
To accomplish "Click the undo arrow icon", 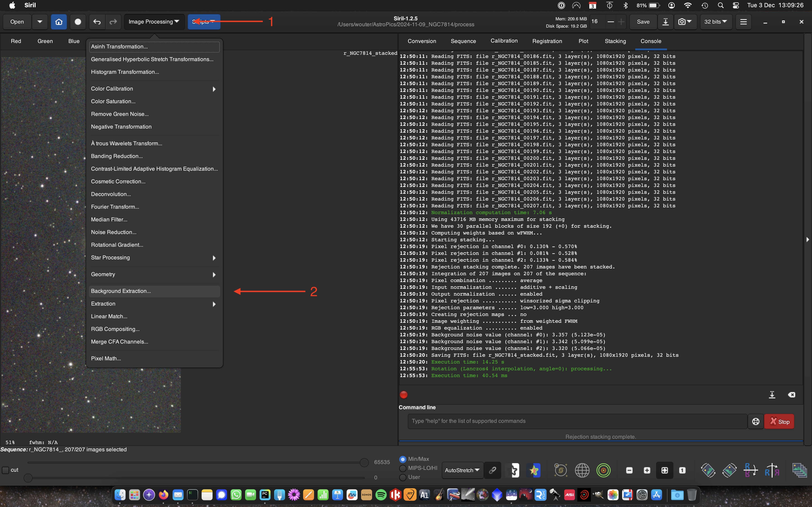I will pos(97,22).
